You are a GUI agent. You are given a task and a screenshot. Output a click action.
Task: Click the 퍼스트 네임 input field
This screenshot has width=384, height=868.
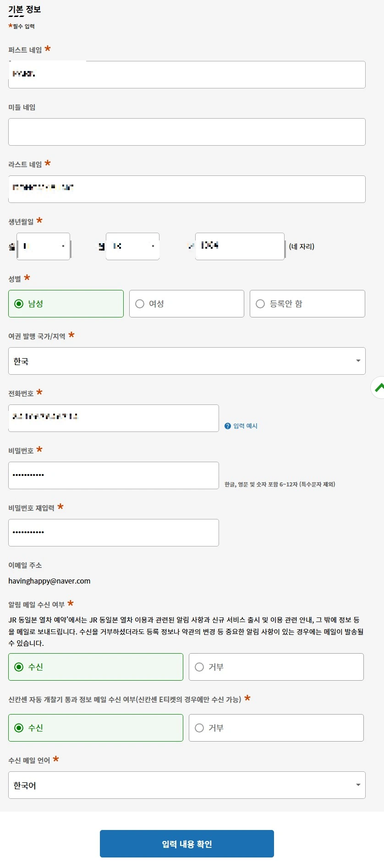187,74
